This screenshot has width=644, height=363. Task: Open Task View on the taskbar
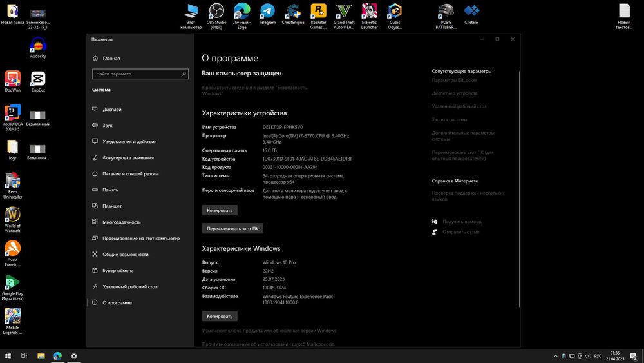click(24, 356)
